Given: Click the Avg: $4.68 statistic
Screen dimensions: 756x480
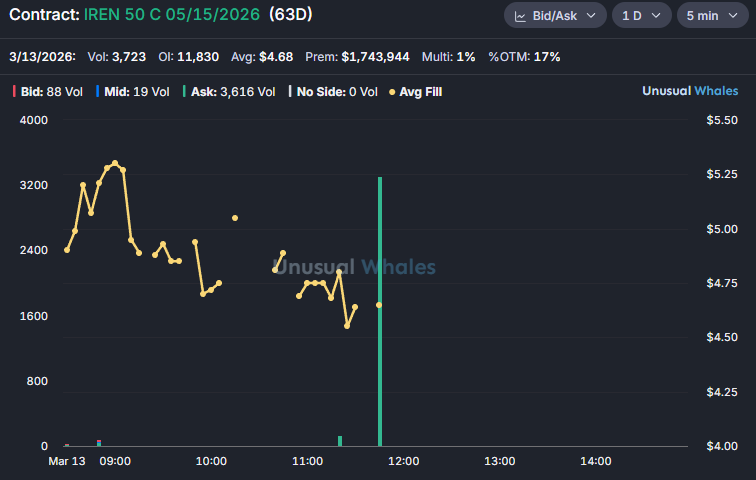Looking at the screenshot, I should click(x=262, y=57).
